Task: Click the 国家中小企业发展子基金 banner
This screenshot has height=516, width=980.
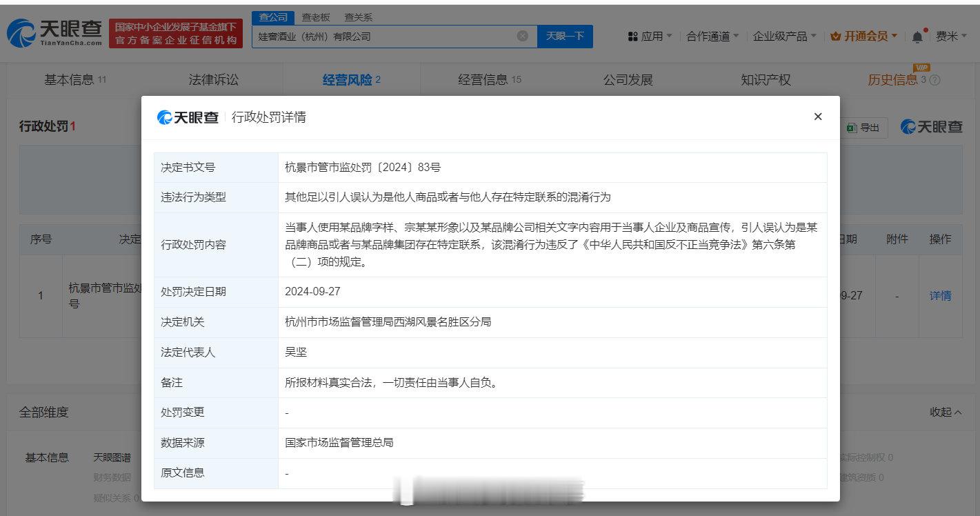Action: click(x=176, y=33)
